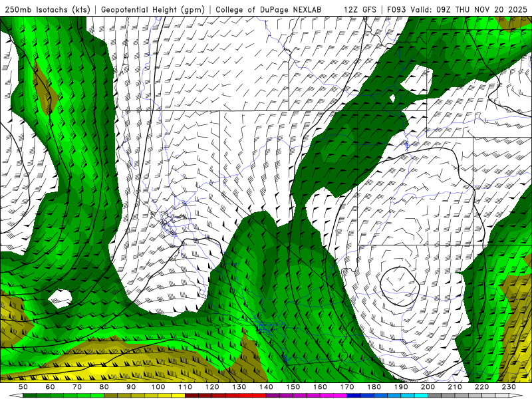Click the '220' color scale label

click(x=481, y=387)
